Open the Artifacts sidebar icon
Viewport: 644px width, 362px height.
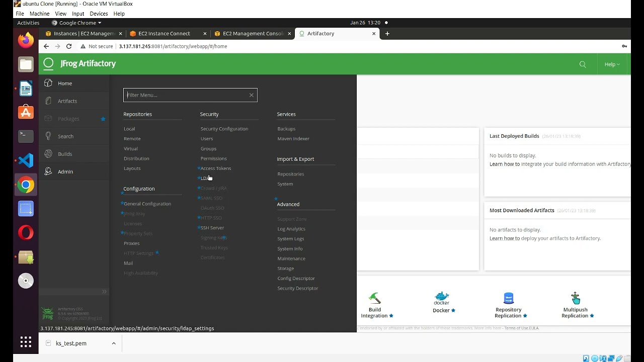coord(48,101)
